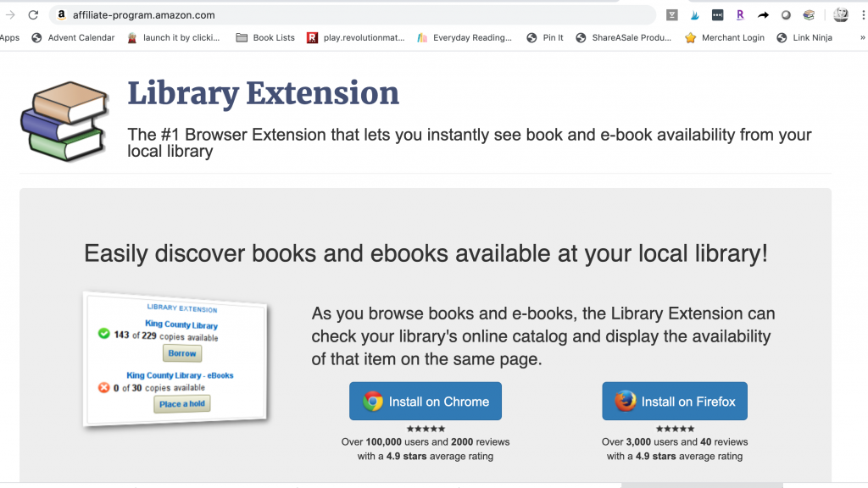Click "143 of 229 copies available" text
Screen dimensions: 868x488
pyautogui.click(x=166, y=335)
